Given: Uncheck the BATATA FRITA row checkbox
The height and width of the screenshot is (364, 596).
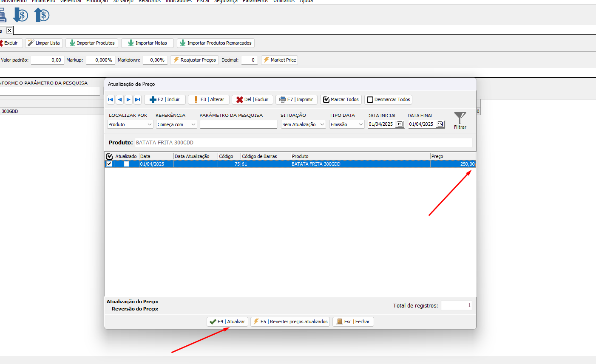Looking at the screenshot, I should pos(109,164).
